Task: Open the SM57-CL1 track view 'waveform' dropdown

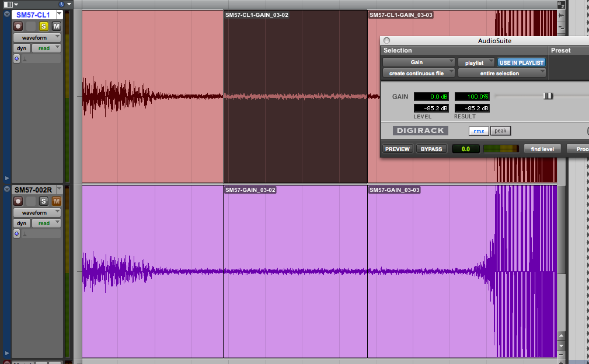Action: pyautogui.click(x=37, y=37)
